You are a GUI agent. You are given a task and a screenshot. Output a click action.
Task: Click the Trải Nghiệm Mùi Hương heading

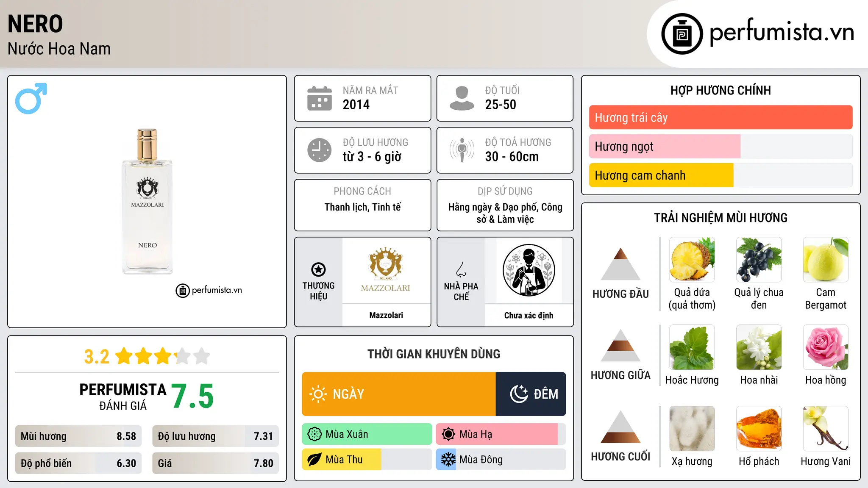coord(721,218)
